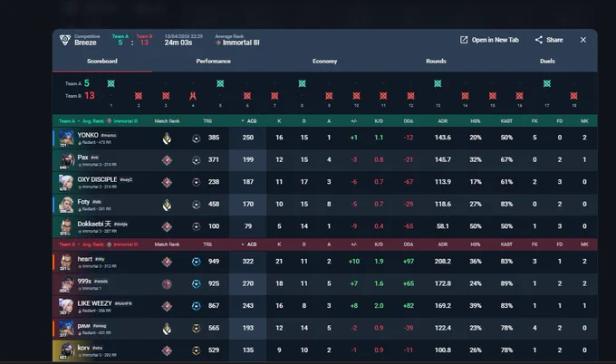Click YONKO's agent avatar
This screenshot has width=616, height=364.
(x=66, y=138)
